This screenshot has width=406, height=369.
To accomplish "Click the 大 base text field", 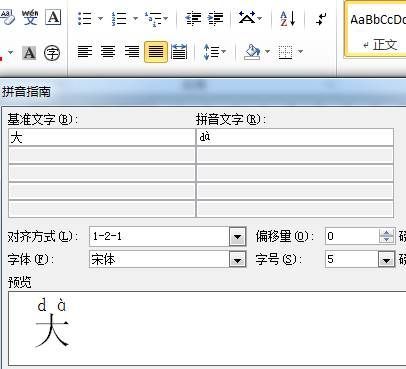I will (102, 137).
